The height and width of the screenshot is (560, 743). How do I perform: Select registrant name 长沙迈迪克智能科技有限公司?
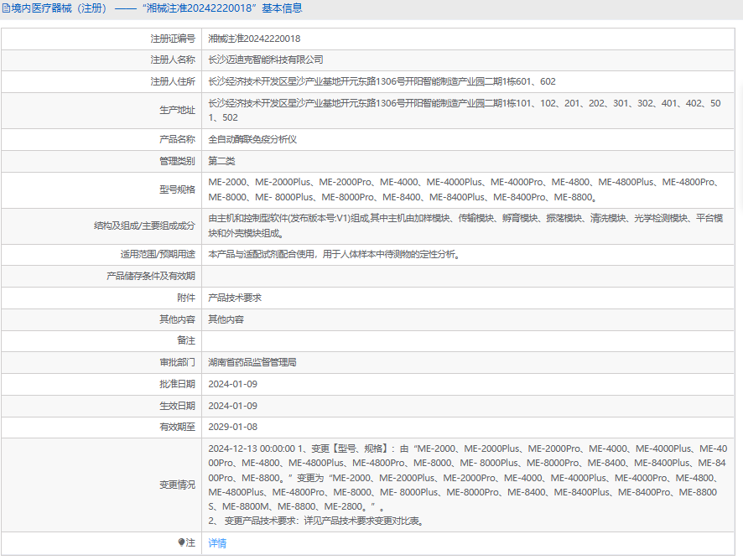tap(266, 60)
